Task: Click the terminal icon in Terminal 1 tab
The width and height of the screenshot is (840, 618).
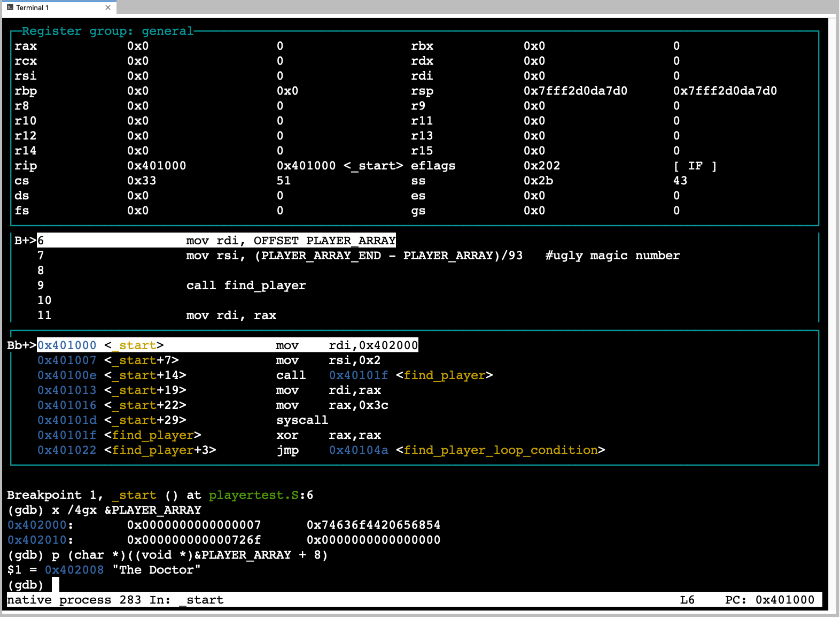Action: coord(10,7)
